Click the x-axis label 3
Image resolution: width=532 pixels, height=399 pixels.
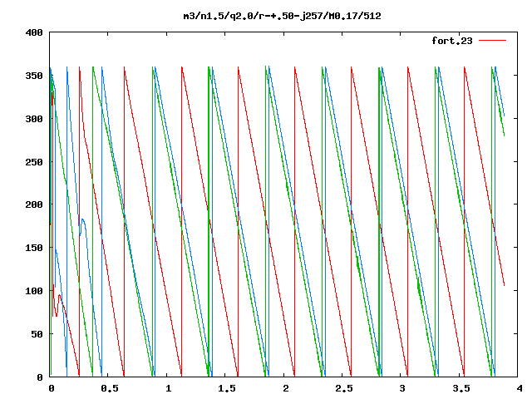click(x=402, y=388)
